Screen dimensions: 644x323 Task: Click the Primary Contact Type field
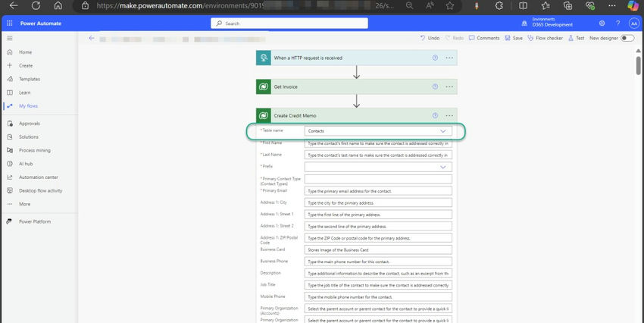pos(378,179)
